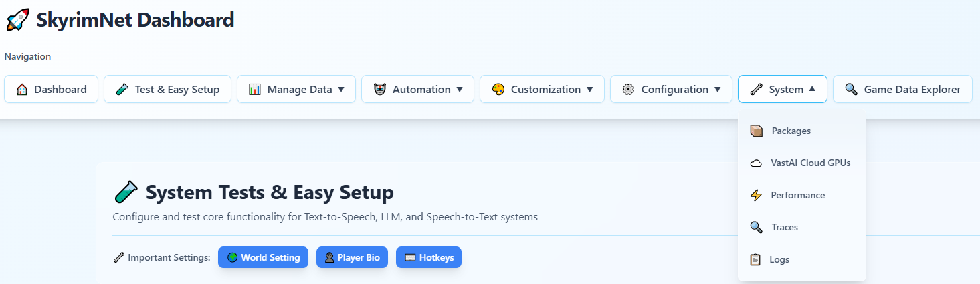Click the Customization palette icon
980x284 pixels.
point(498,90)
